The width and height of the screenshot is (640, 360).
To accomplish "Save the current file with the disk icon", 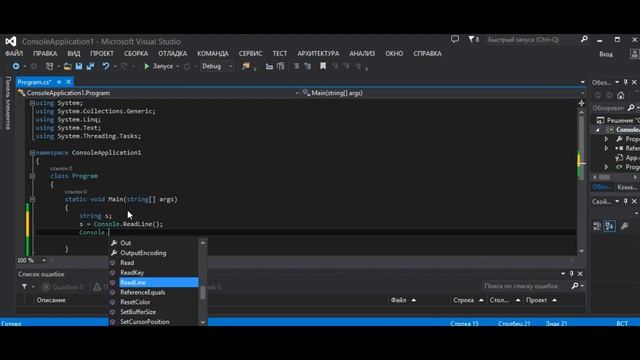I will click(x=79, y=66).
